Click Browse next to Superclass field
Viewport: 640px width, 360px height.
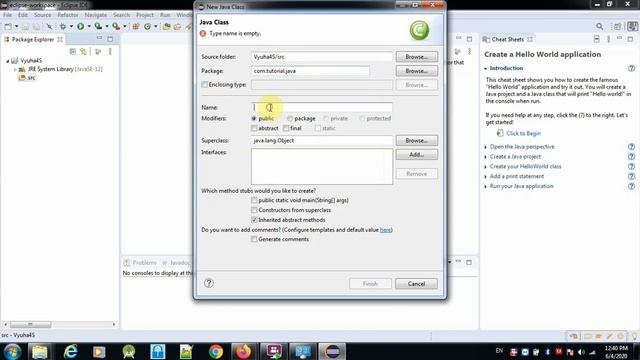416,140
